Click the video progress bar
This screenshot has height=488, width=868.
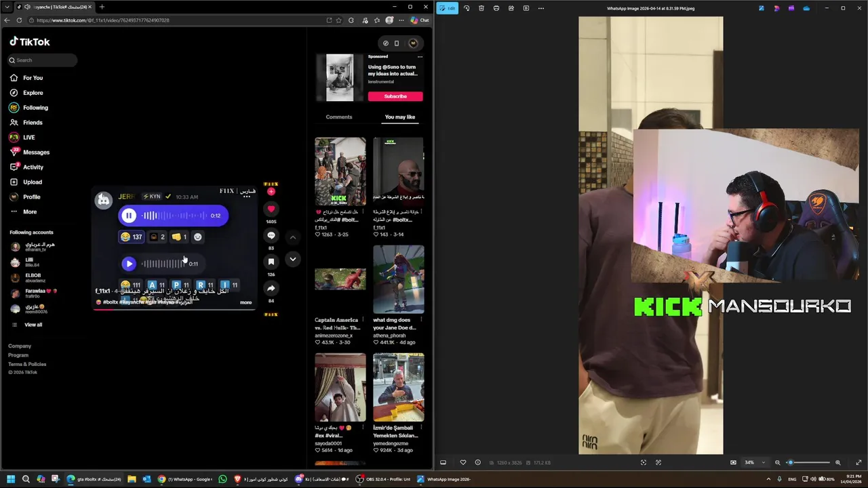tap(174, 308)
